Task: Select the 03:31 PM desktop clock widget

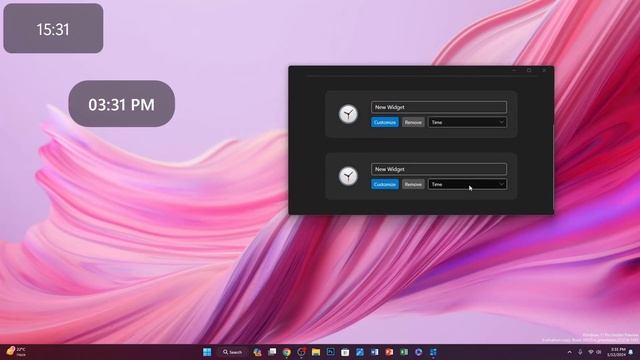Action: pos(122,104)
